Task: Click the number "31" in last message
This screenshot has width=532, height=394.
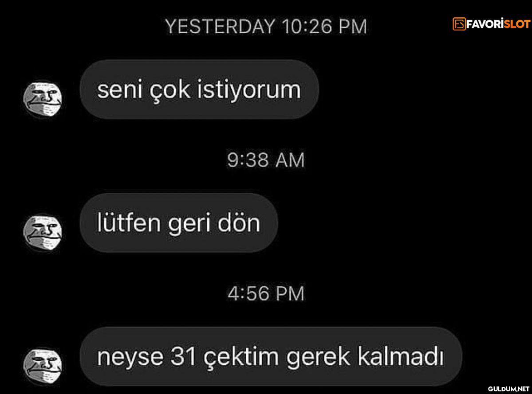Action: tap(184, 357)
